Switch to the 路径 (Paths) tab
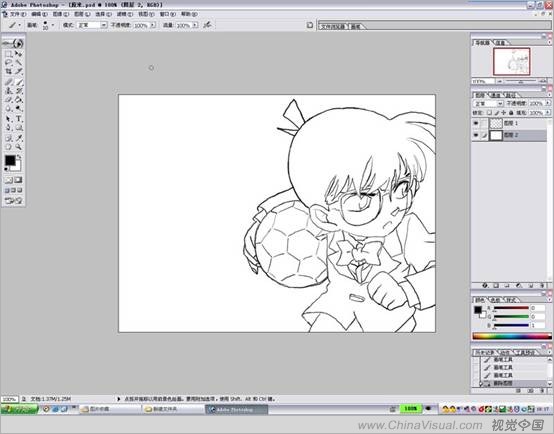Screen dimensions: 554x434 pyautogui.click(x=511, y=95)
